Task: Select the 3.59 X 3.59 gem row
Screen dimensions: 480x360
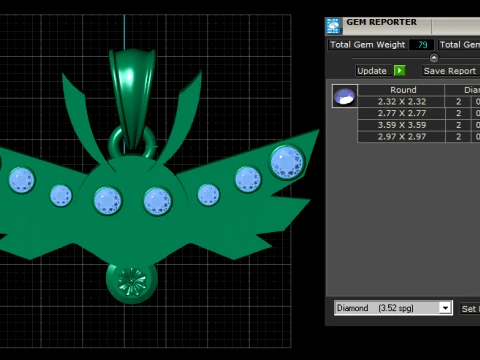Action: pyautogui.click(x=401, y=125)
